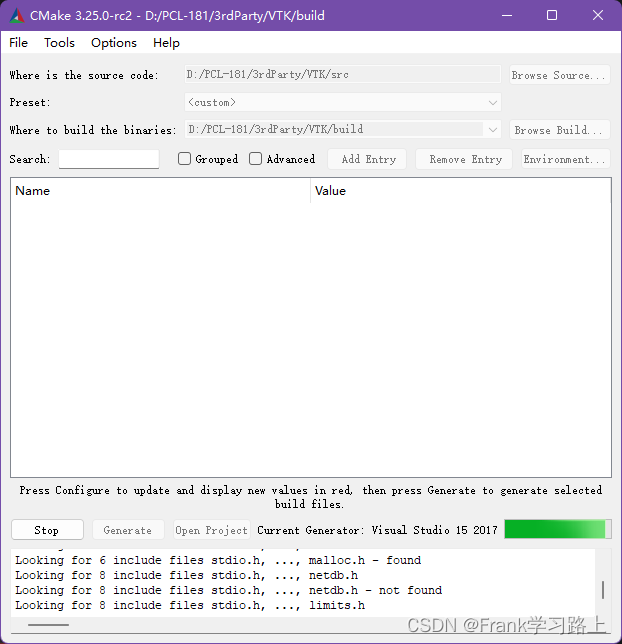622x644 pixels.
Task: Click the output log horizontal scrollbar
Action: point(48,625)
